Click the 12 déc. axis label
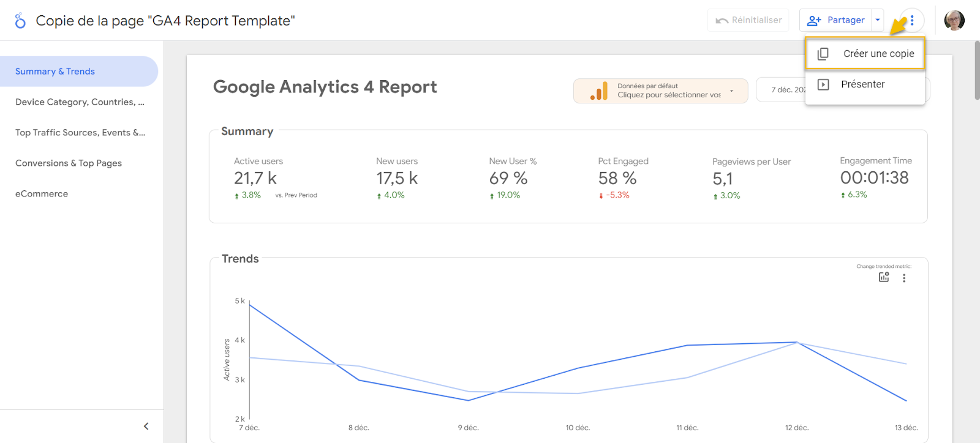The image size is (980, 443). 797,428
